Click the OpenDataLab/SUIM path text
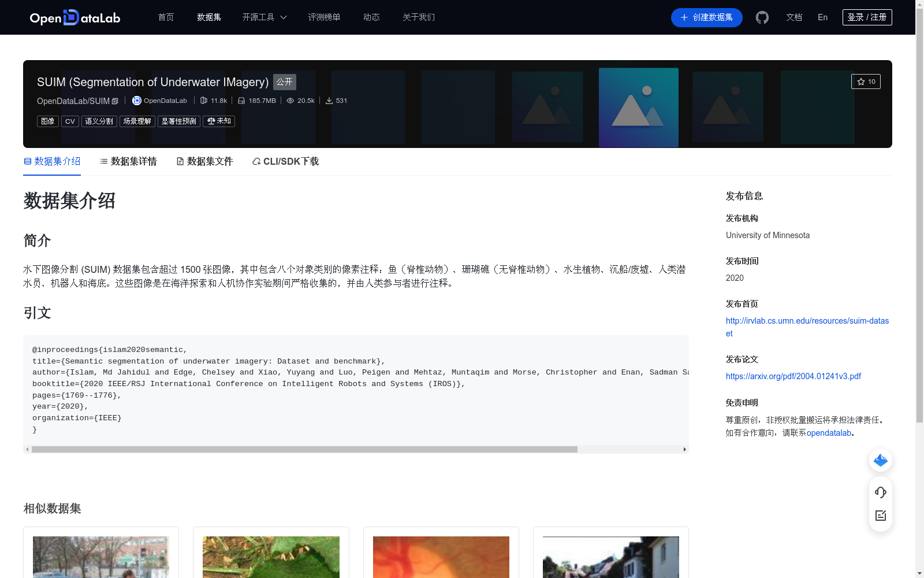924x578 pixels. (x=73, y=101)
